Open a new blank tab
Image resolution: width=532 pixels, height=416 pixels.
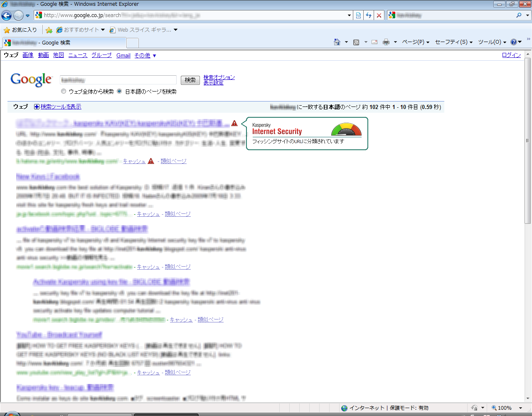tap(132, 43)
